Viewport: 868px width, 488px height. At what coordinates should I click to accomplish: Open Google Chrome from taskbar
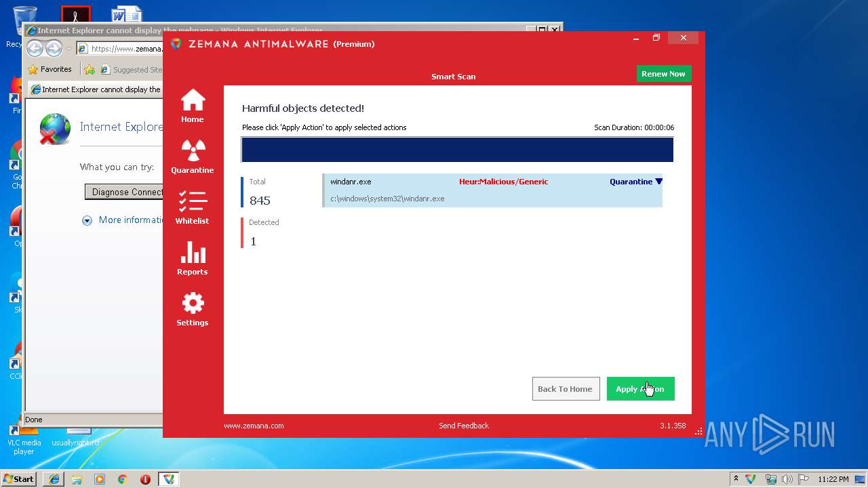pyautogui.click(x=123, y=479)
